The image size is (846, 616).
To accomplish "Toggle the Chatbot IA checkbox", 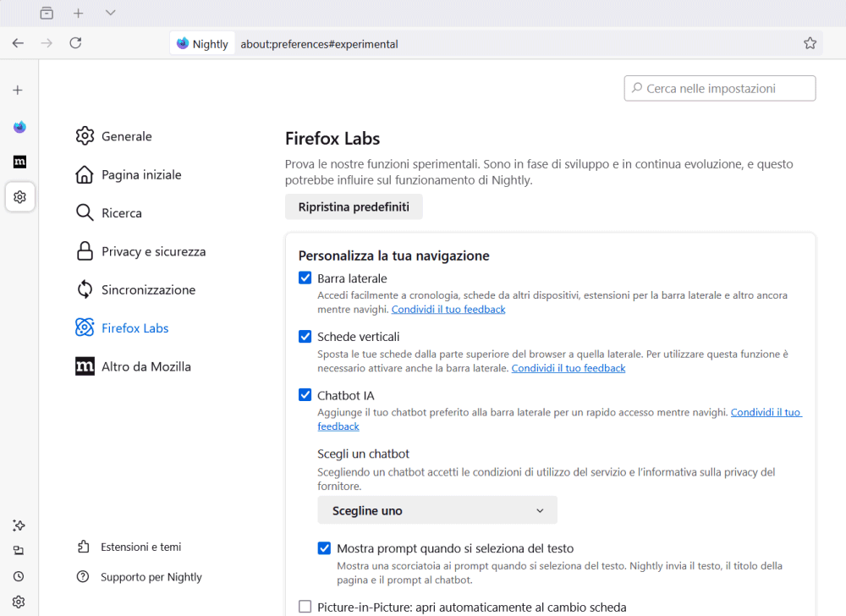I will click(x=305, y=395).
